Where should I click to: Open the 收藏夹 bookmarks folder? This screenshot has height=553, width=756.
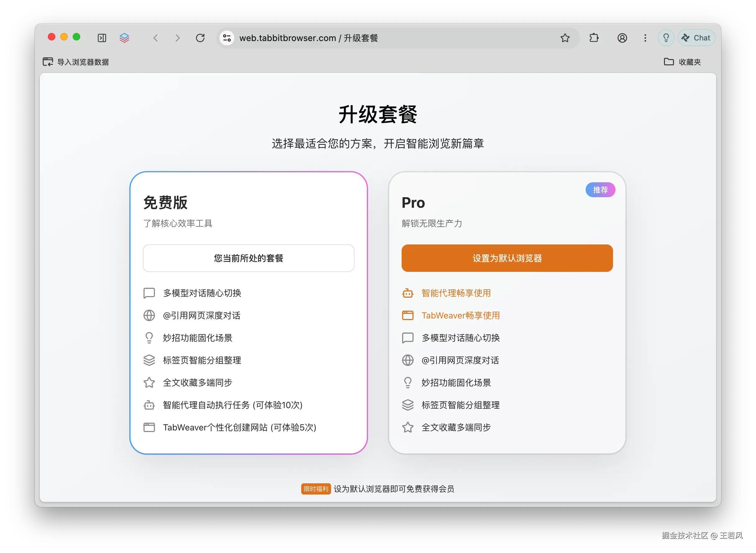[682, 62]
